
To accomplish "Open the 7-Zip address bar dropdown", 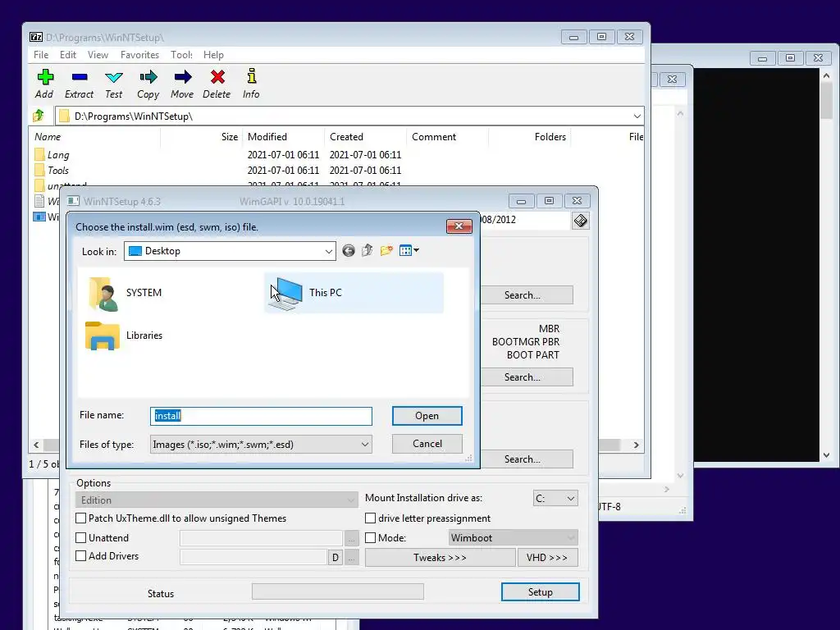I will click(637, 116).
